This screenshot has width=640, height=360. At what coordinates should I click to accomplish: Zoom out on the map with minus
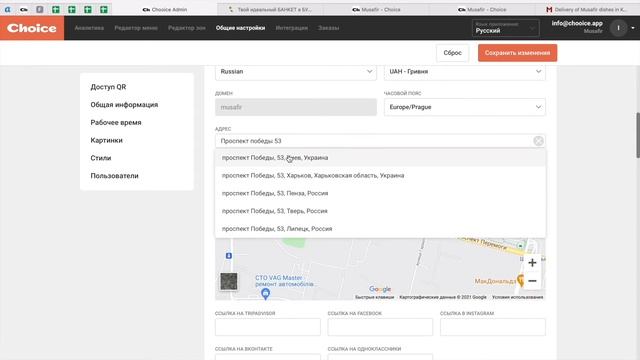coord(532,281)
